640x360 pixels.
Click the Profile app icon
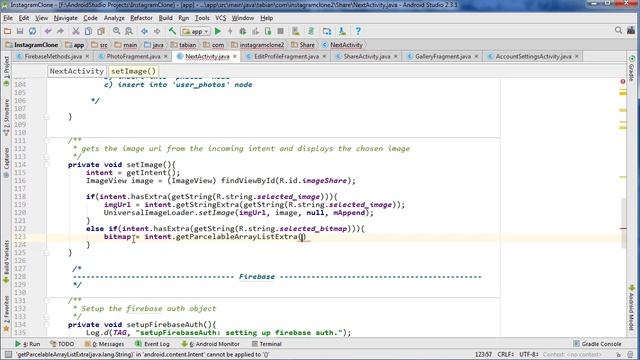tap(256, 31)
